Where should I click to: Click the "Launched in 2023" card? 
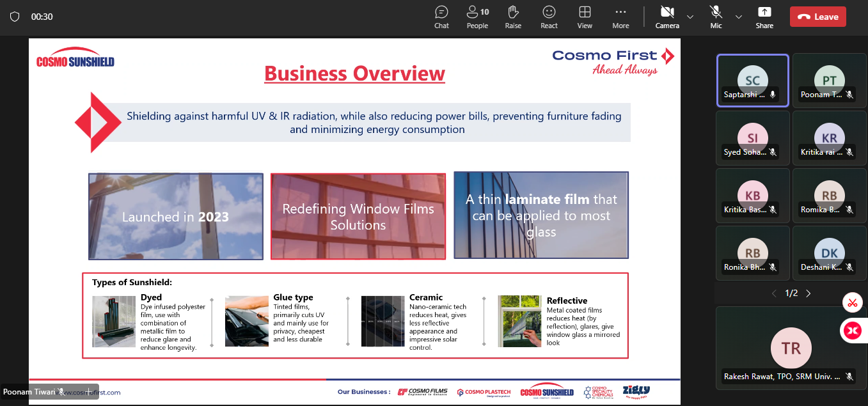[176, 216]
